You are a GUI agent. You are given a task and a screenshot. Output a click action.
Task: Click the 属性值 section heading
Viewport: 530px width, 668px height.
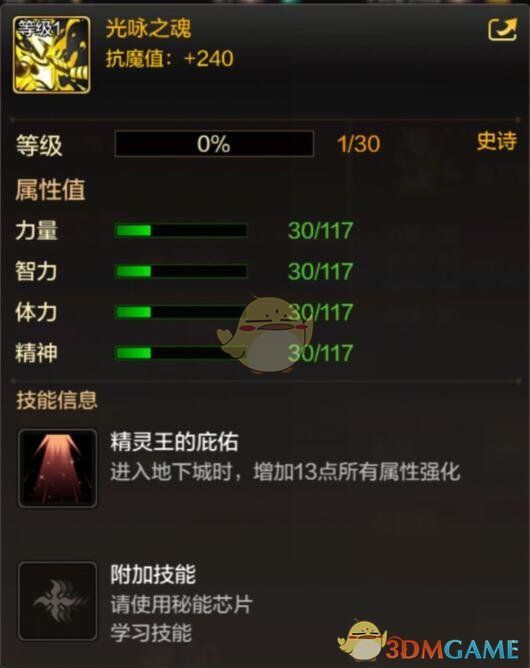tap(50, 190)
